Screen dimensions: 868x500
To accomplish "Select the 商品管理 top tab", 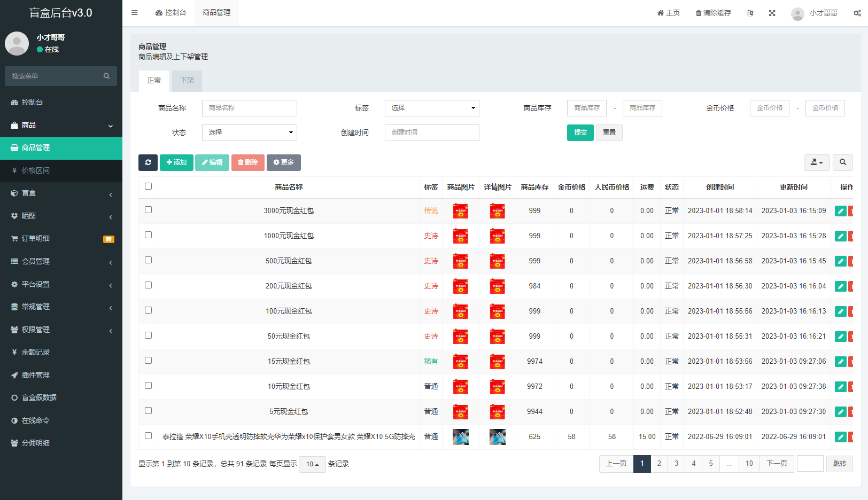I will point(216,13).
